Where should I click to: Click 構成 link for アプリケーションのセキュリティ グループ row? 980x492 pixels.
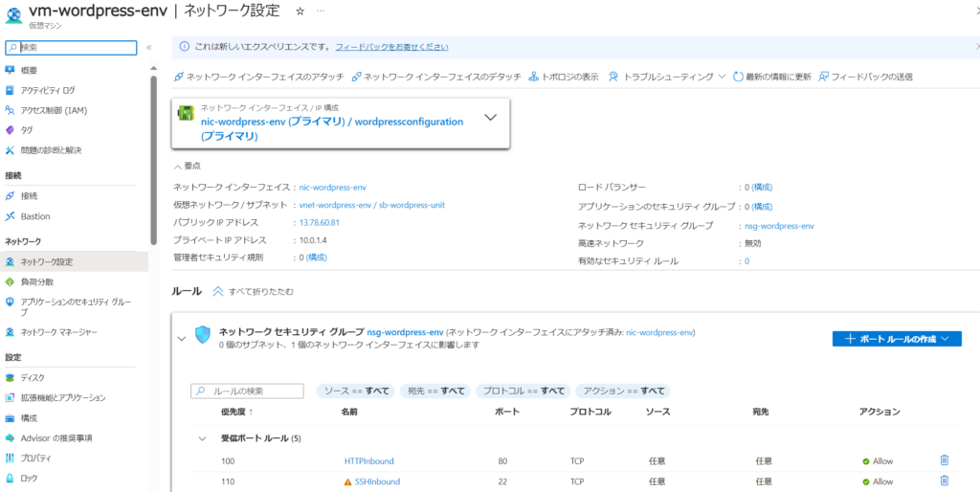762,207
